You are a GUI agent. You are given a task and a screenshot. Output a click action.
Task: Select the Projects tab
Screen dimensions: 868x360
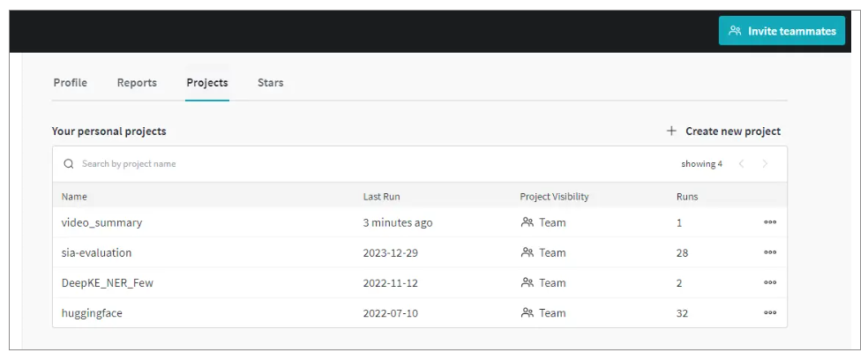(x=207, y=83)
